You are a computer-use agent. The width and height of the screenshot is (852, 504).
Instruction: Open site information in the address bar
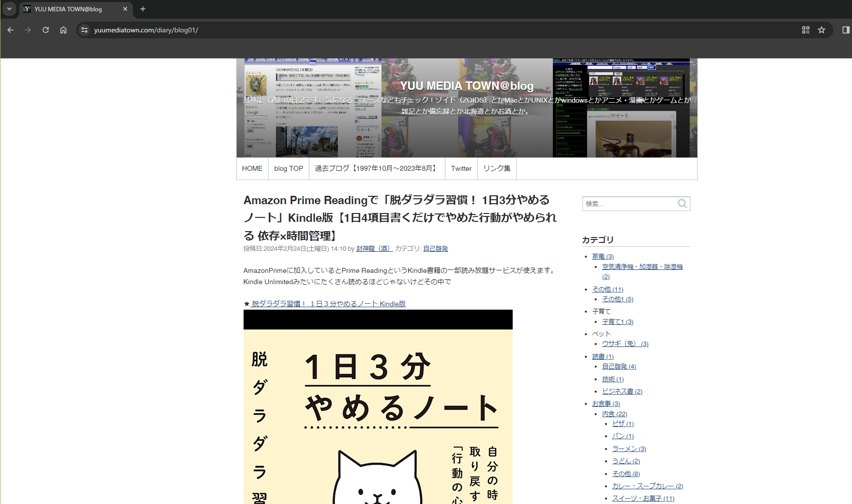pyautogui.click(x=84, y=30)
